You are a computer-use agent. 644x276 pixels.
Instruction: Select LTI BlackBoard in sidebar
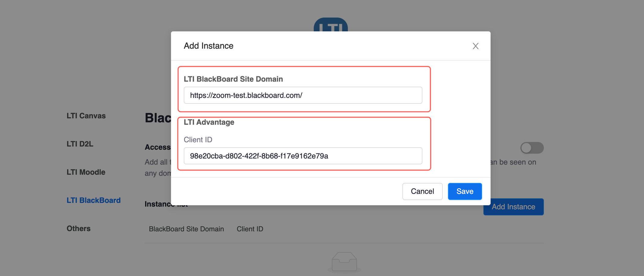point(94,200)
